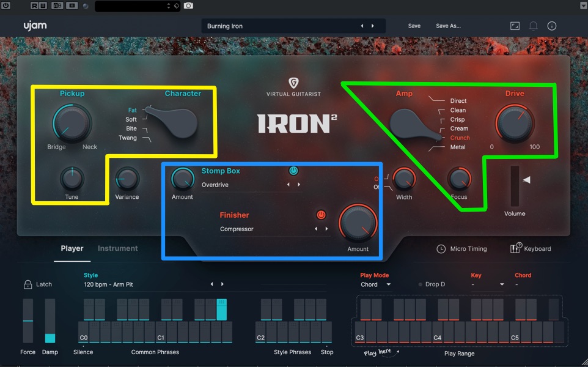Click the Finisher Amount knob
This screenshot has height=367, width=588.
358,223
